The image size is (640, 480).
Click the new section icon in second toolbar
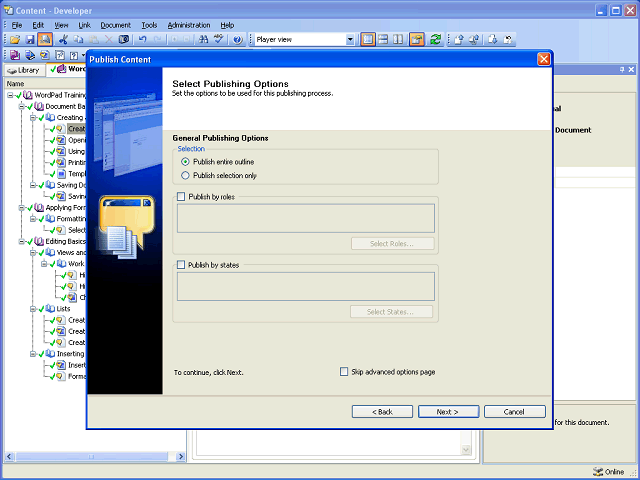30,55
